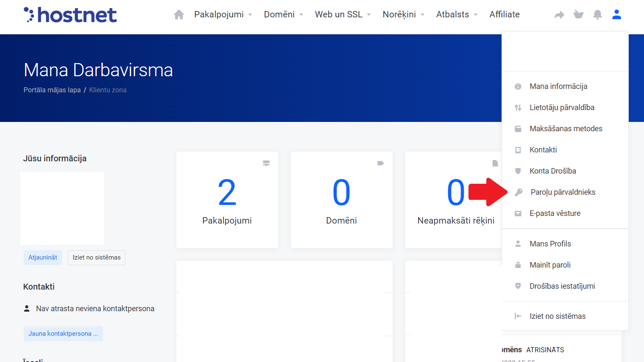The height and width of the screenshot is (362, 644).
Task: Follow the Portāla mājas lapa breadcrumb
Action: click(x=52, y=90)
